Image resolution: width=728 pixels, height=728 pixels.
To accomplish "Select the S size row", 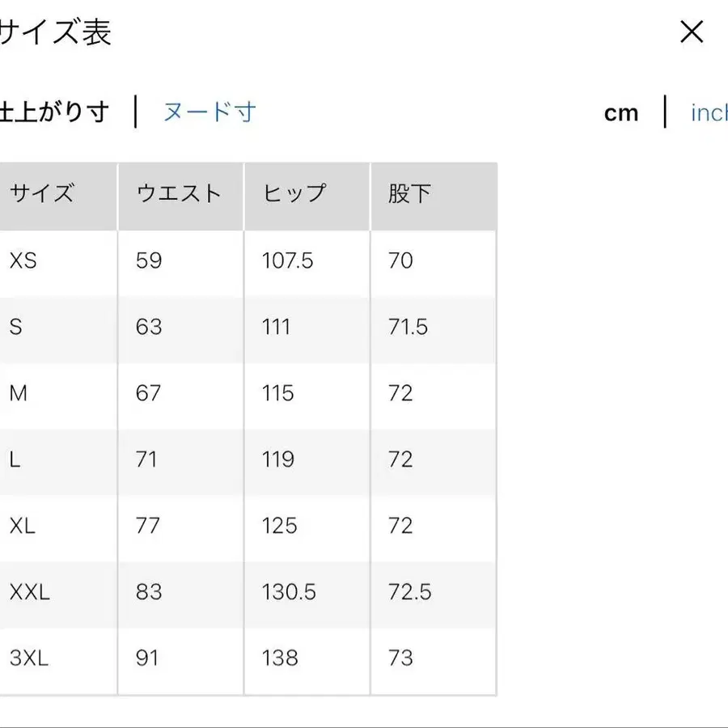I will 49,327.
